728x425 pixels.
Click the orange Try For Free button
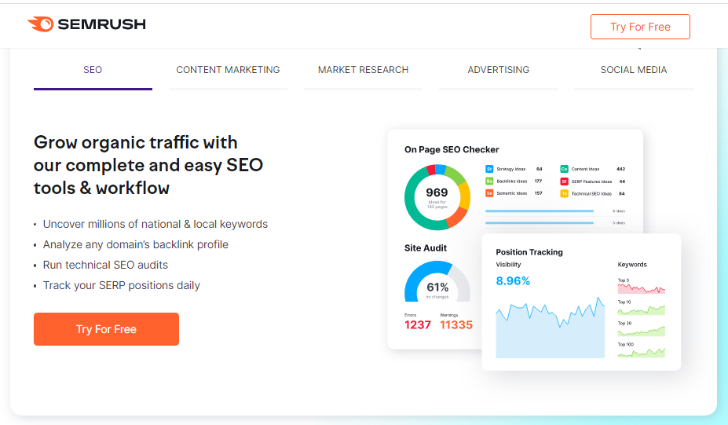coord(106,329)
